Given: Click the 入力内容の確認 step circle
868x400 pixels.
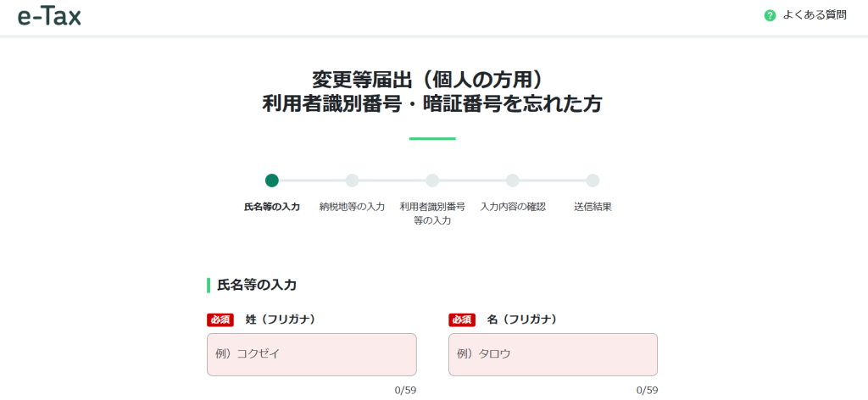Looking at the screenshot, I should click(513, 181).
